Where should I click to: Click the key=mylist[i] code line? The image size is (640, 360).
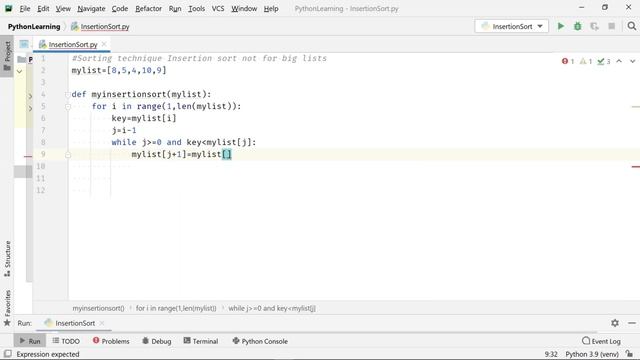coord(144,118)
